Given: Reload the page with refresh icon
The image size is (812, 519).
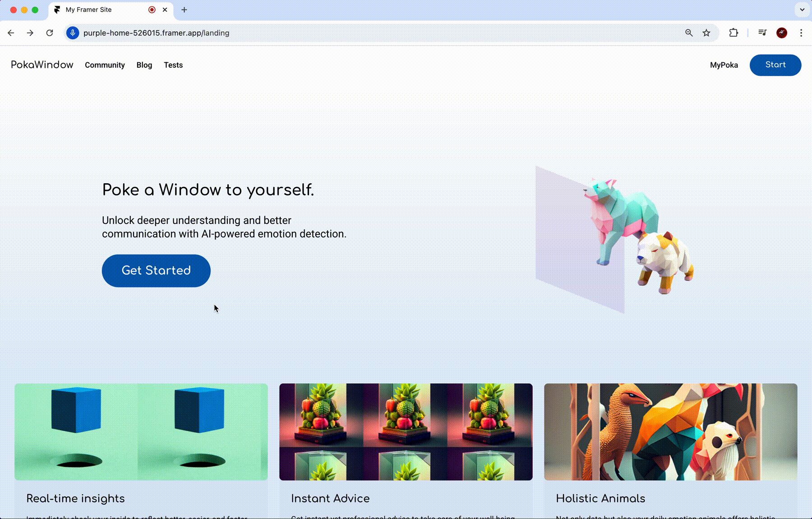Looking at the screenshot, I should (x=50, y=33).
